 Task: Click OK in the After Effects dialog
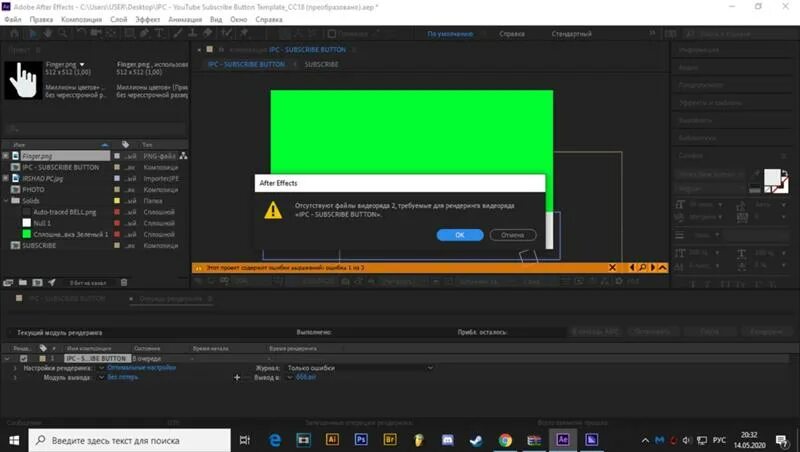(x=460, y=235)
